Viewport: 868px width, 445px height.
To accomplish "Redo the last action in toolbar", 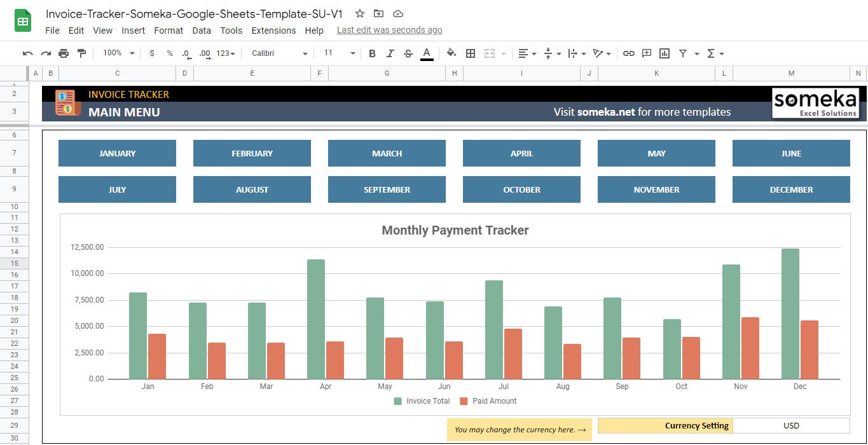I will coord(46,53).
